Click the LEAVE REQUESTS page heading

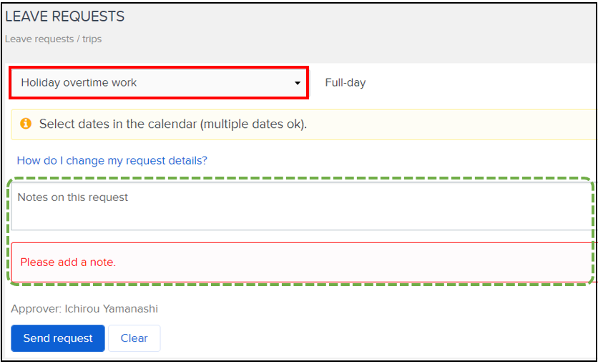tap(65, 16)
